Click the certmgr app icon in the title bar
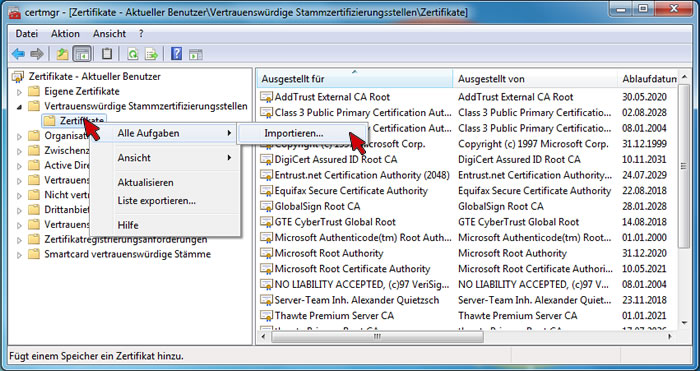This screenshot has width=700, height=371. 14,13
